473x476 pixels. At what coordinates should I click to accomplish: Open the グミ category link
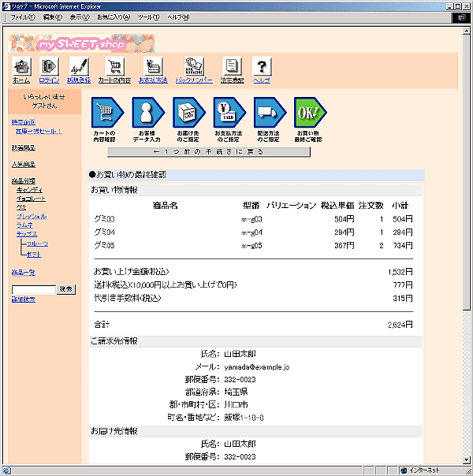(x=21, y=207)
